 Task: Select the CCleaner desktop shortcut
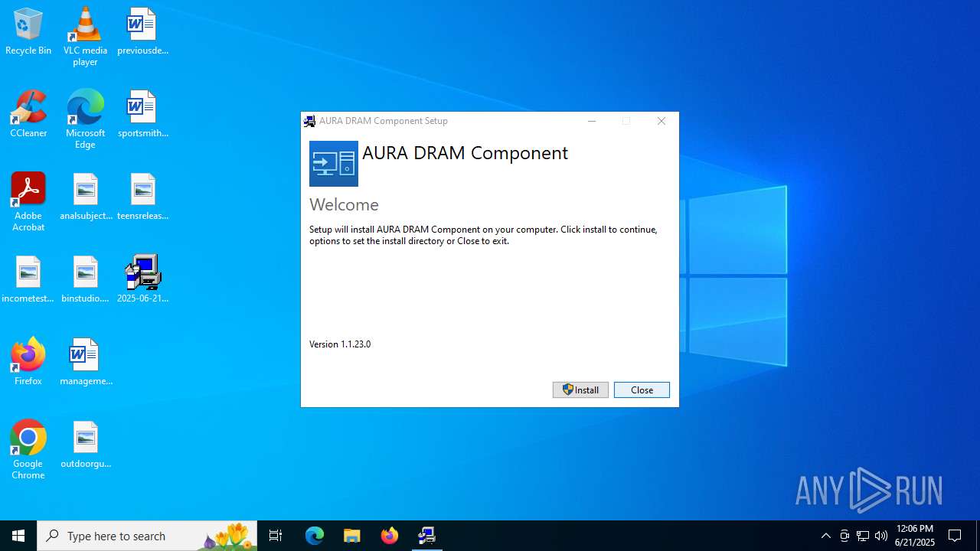[x=28, y=115]
